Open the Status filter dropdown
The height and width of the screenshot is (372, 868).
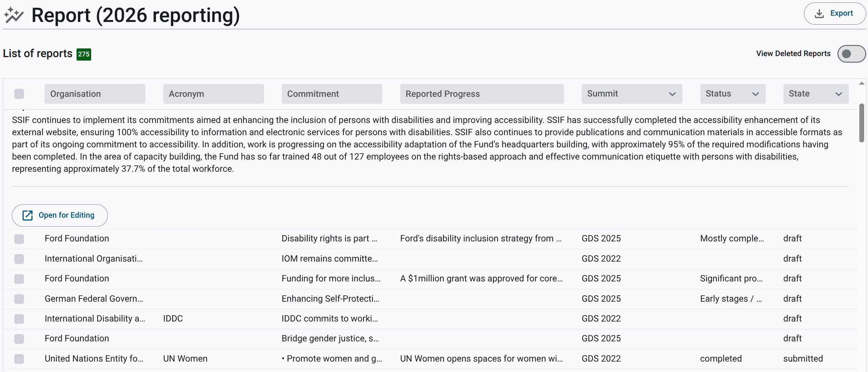733,94
